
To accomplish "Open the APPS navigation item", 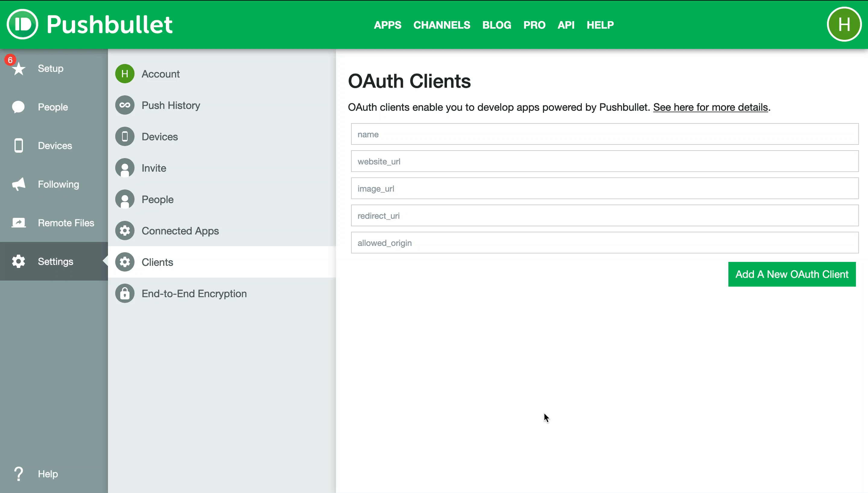I will pos(388,25).
